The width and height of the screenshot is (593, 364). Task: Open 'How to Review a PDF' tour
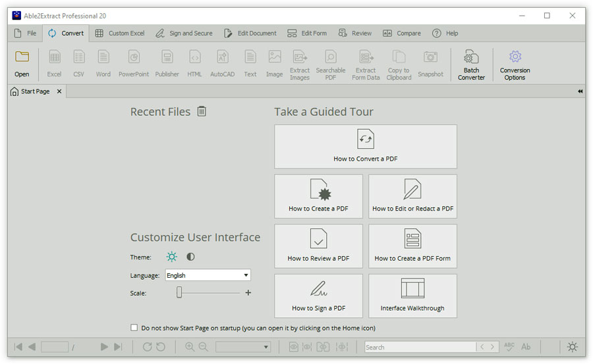tap(318, 246)
